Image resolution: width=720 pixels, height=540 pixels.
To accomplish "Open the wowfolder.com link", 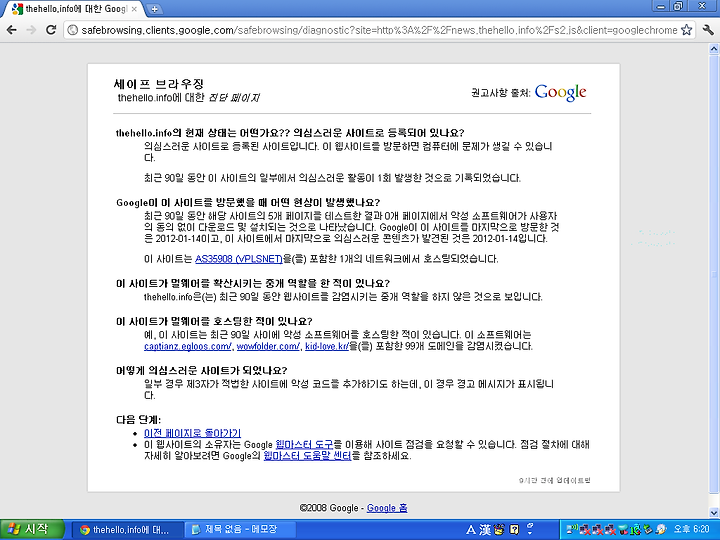I will (x=269, y=346).
